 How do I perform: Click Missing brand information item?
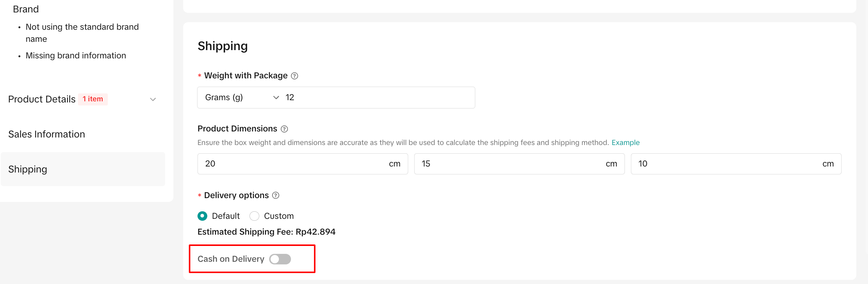point(76,56)
